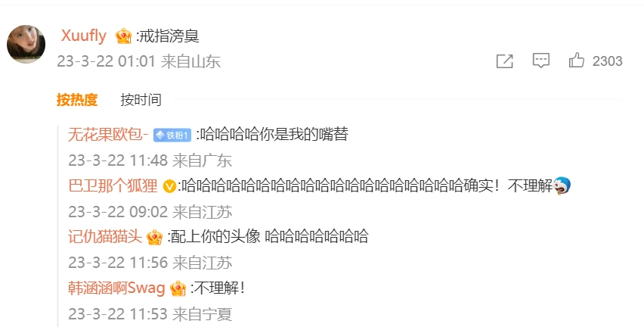Click the reply text 哈哈哈哈你是我的嘴替

pyautogui.click(x=274, y=135)
